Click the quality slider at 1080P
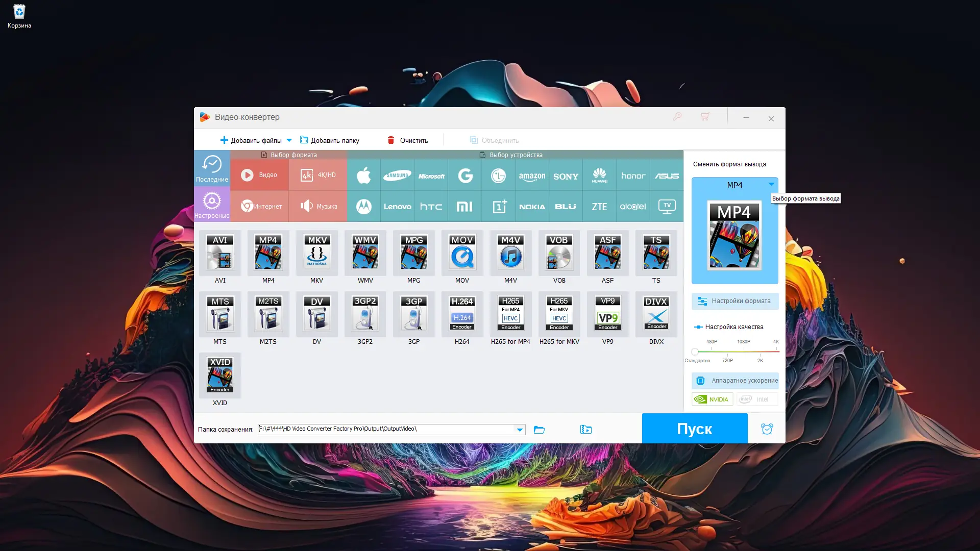The width and height of the screenshot is (980, 551). point(744,352)
